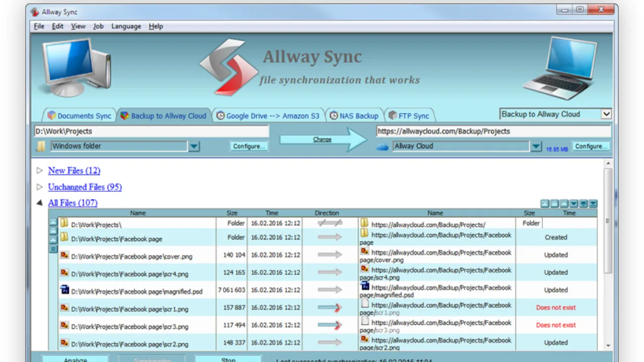Click the All Files (107) link
Image resolution: width=644 pixels, height=362 pixels.
pos(72,203)
